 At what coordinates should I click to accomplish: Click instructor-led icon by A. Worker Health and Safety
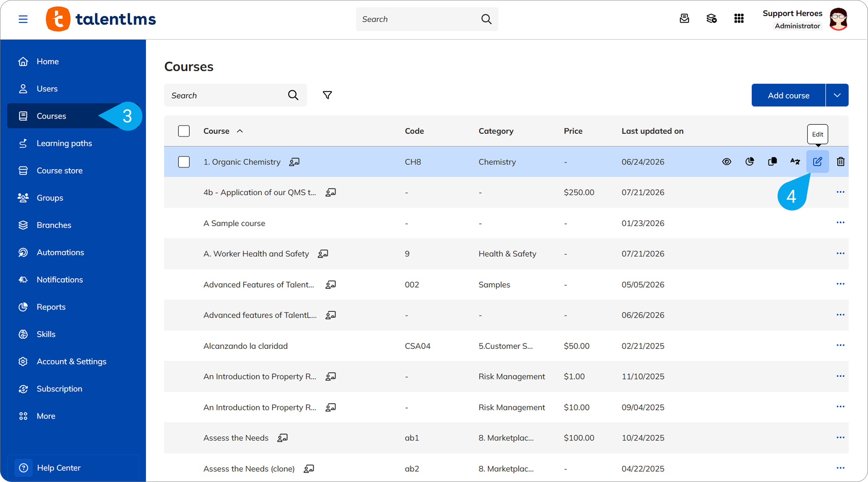323,254
